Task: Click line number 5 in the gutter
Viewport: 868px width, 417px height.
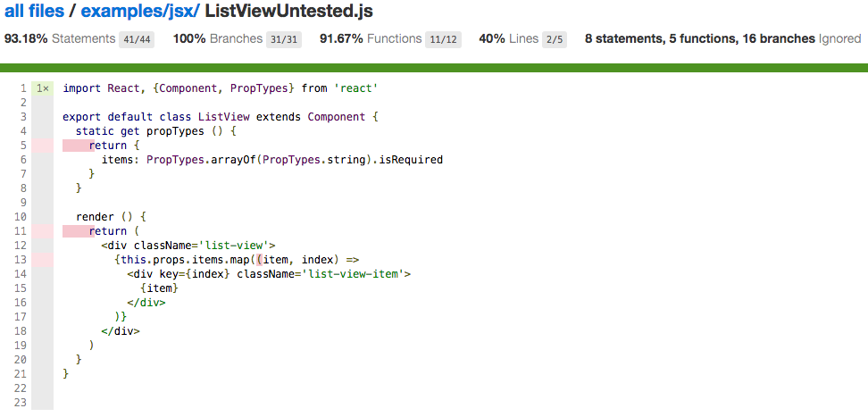Action: click(22, 146)
